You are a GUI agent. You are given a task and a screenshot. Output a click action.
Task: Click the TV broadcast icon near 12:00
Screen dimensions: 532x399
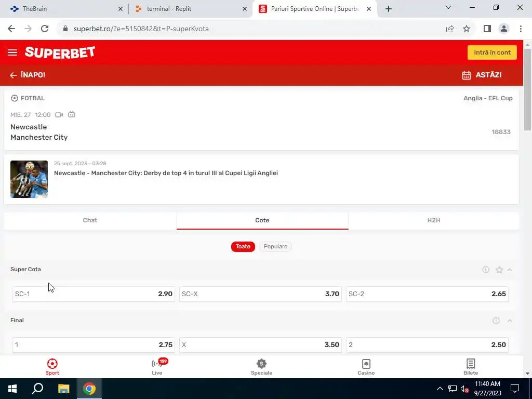(72, 114)
